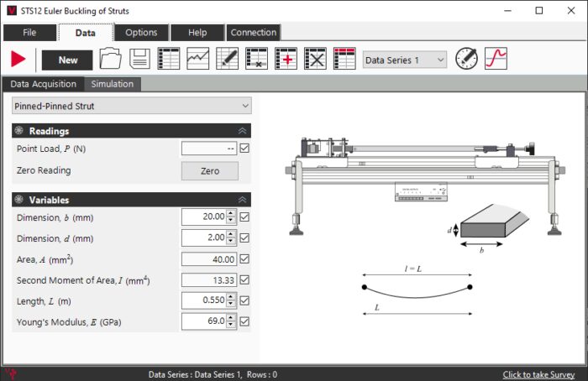Viewport: 588px width, 381px height.
Task: Decrease Young's Modulus with the down arrow
Action: (231, 325)
